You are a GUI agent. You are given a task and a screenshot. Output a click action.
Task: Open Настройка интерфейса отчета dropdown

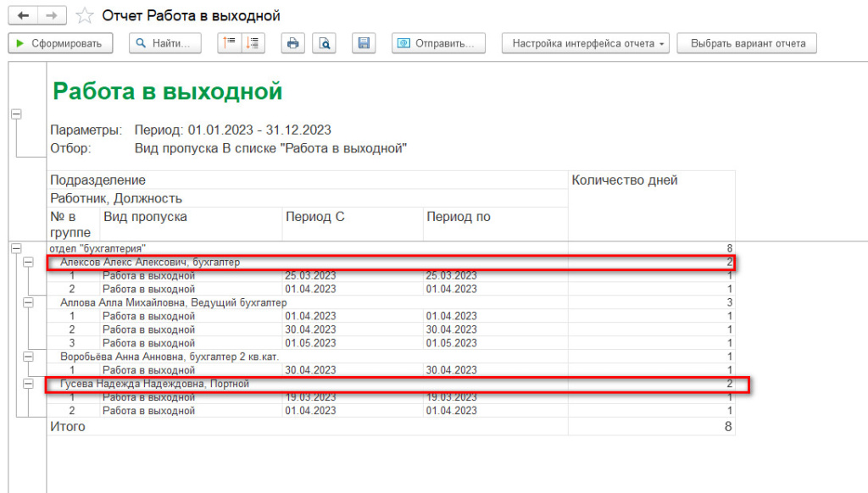(587, 43)
